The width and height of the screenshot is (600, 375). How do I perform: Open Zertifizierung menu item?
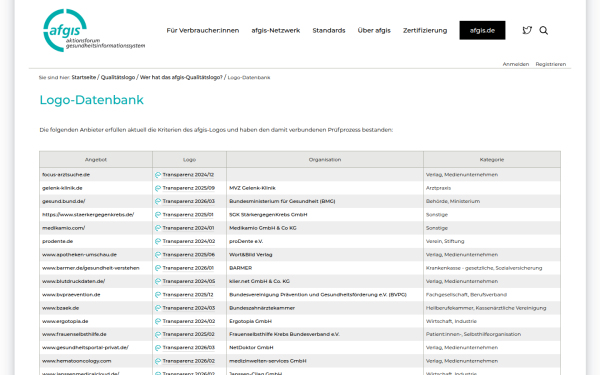pos(425,30)
